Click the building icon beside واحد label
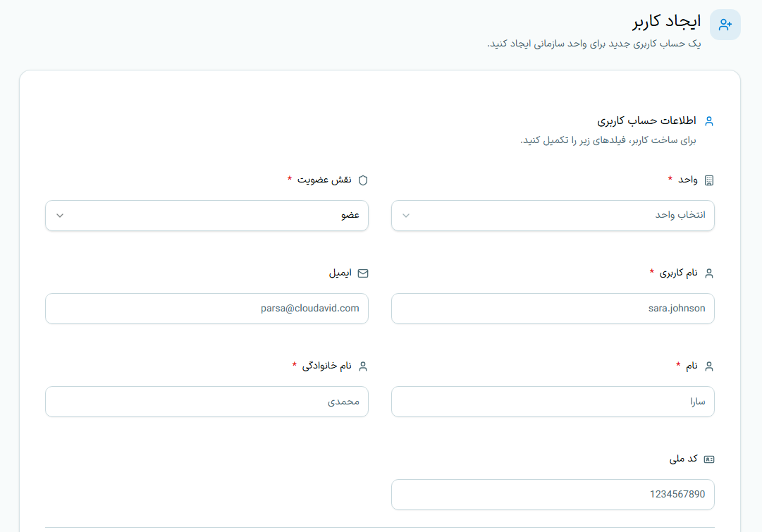 pyautogui.click(x=709, y=180)
